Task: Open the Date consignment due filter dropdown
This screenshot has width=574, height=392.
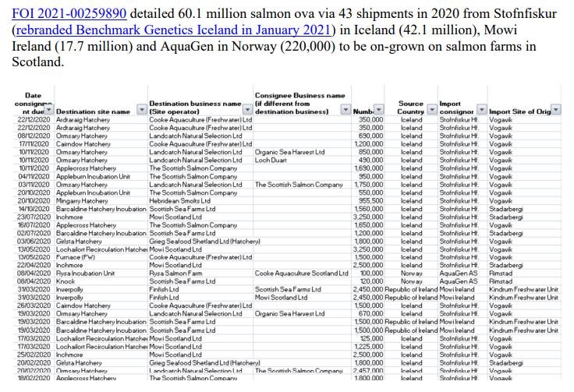Action: click(48, 111)
